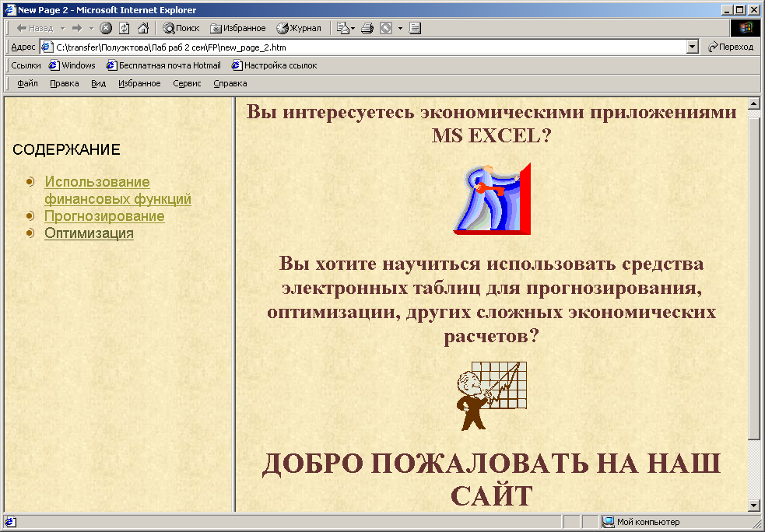
Task: Click the Ссылки links bar label
Action: pos(26,65)
